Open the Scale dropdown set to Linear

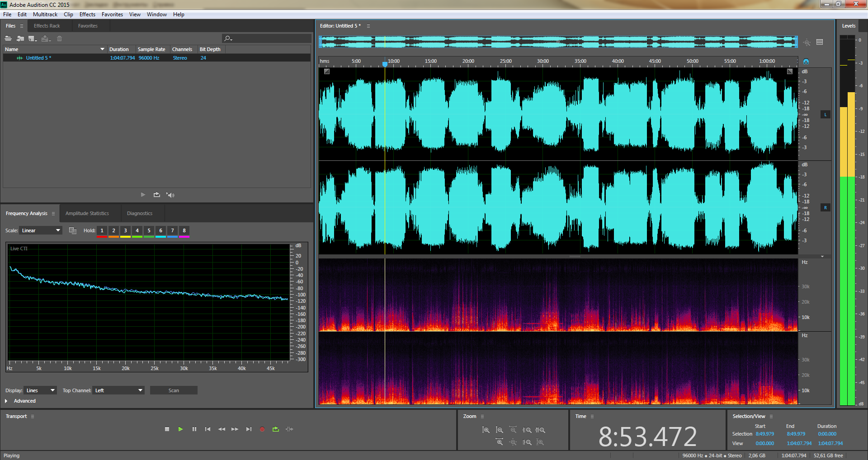[41, 230]
